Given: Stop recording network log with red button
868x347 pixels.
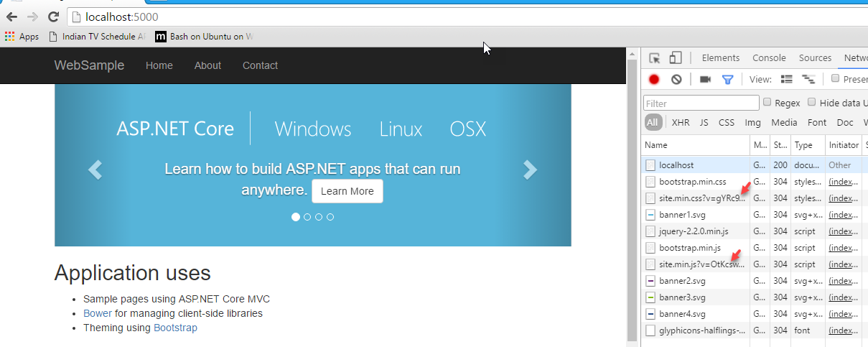Looking at the screenshot, I should coord(654,80).
